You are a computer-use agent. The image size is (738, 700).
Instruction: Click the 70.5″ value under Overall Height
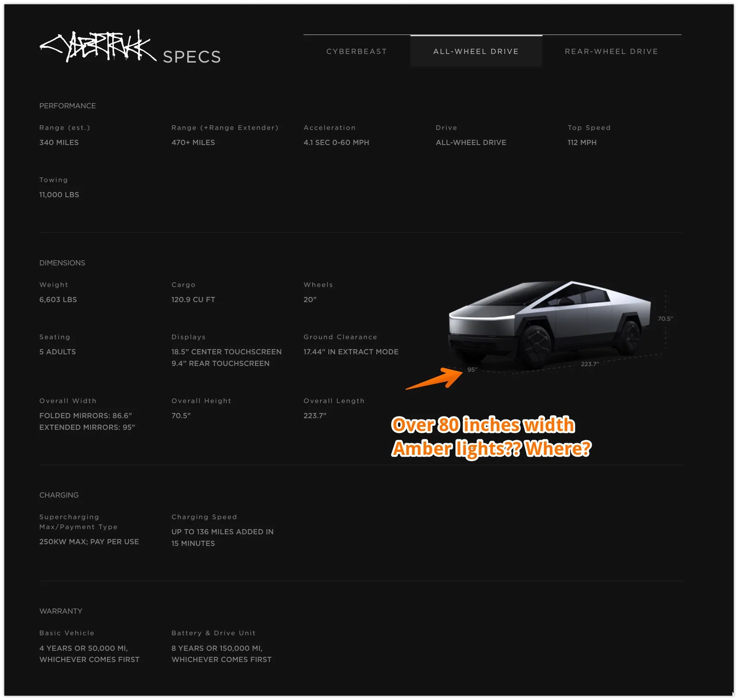click(x=181, y=416)
